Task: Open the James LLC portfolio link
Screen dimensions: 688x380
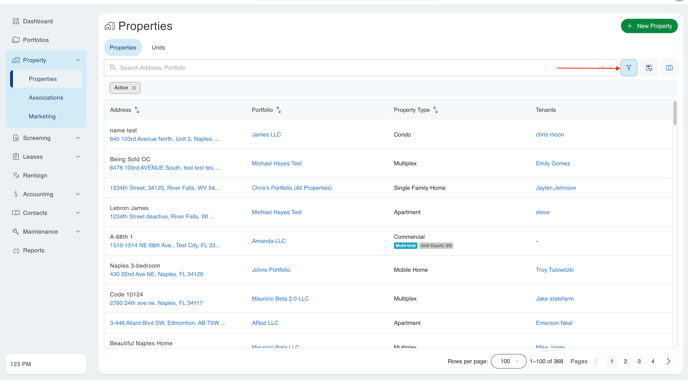Action: [x=266, y=135]
